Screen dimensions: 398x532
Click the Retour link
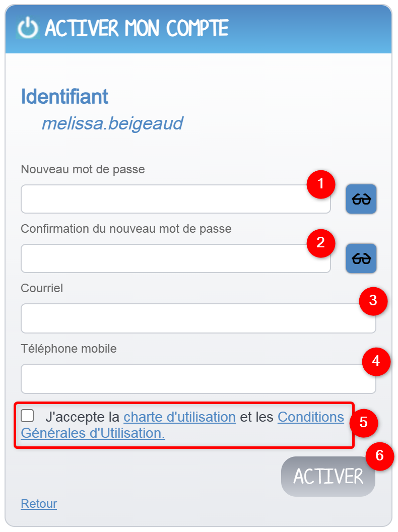tap(38, 504)
